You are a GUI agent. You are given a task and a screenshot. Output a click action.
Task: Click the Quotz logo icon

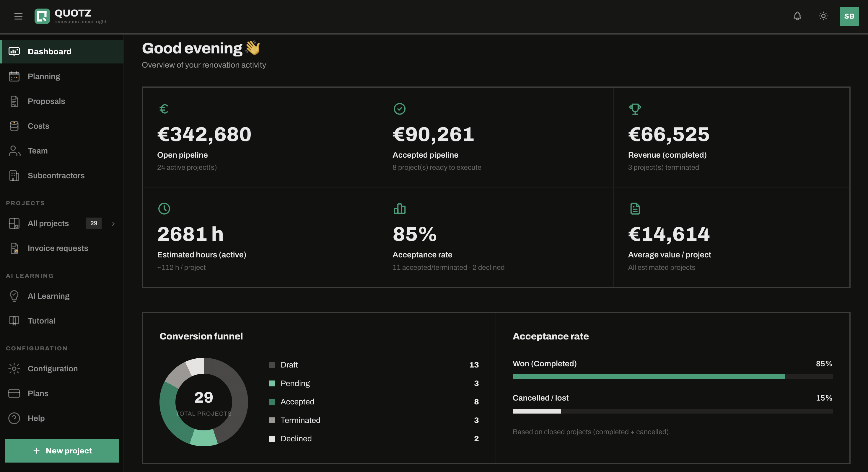[42, 16]
